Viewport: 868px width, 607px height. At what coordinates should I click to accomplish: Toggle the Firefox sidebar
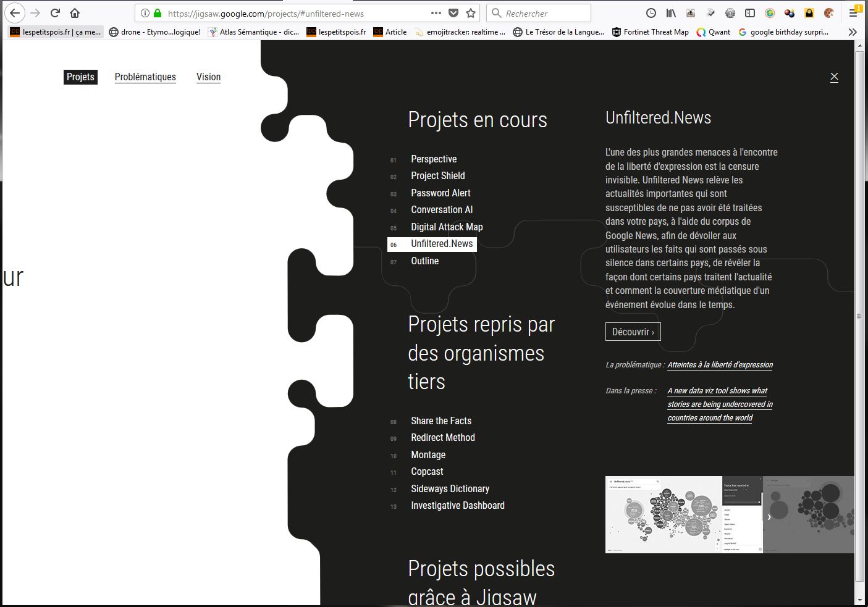750,13
